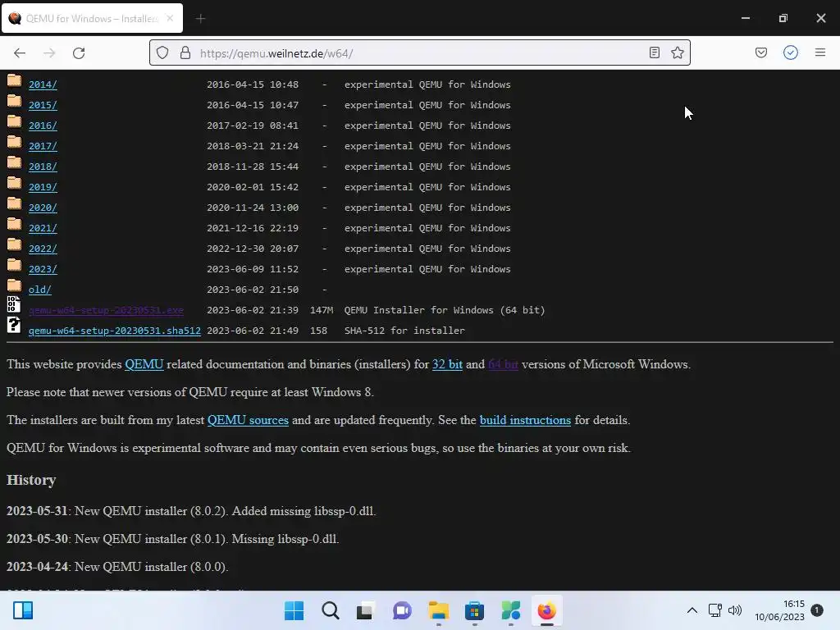
Task: Bookmark this page with star icon
Action: point(677,52)
